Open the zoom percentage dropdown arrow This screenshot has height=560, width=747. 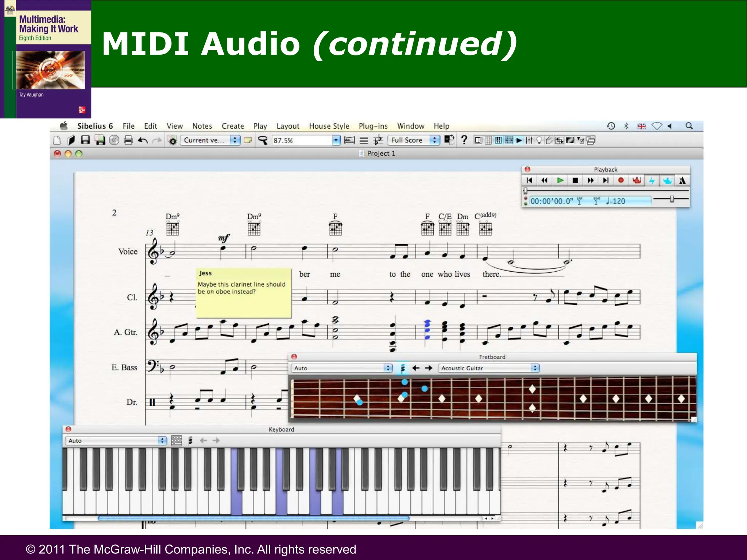tap(336, 140)
